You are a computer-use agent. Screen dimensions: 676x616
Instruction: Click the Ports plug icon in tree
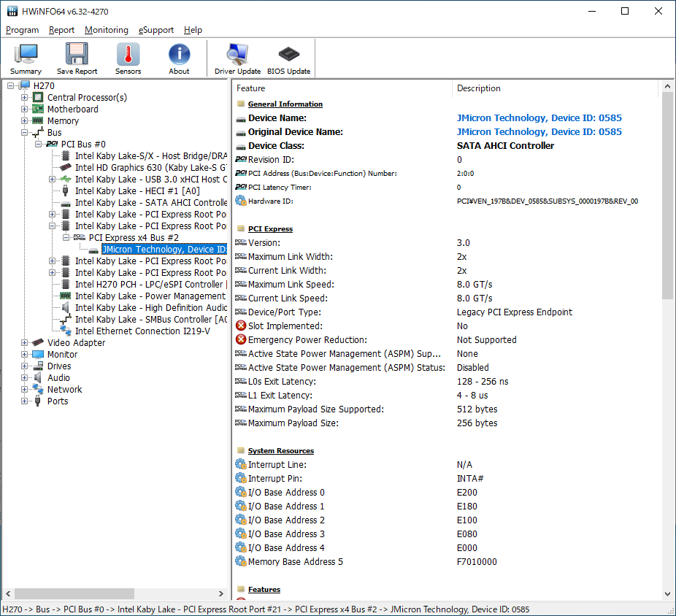pos(38,401)
